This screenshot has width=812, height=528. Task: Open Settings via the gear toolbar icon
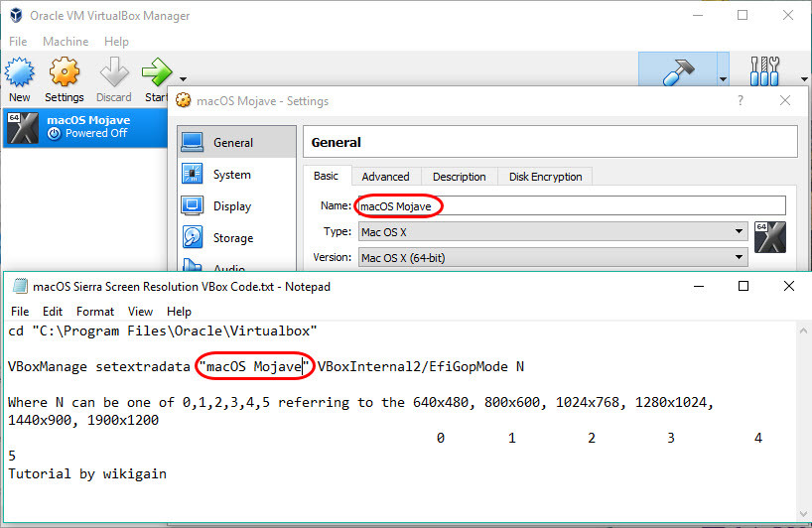pyautogui.click(x=65, y=71)
